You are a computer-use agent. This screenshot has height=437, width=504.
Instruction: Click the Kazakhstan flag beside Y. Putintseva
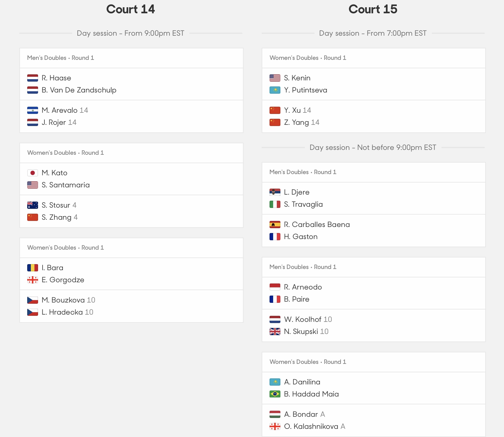(x=275, y=90)
